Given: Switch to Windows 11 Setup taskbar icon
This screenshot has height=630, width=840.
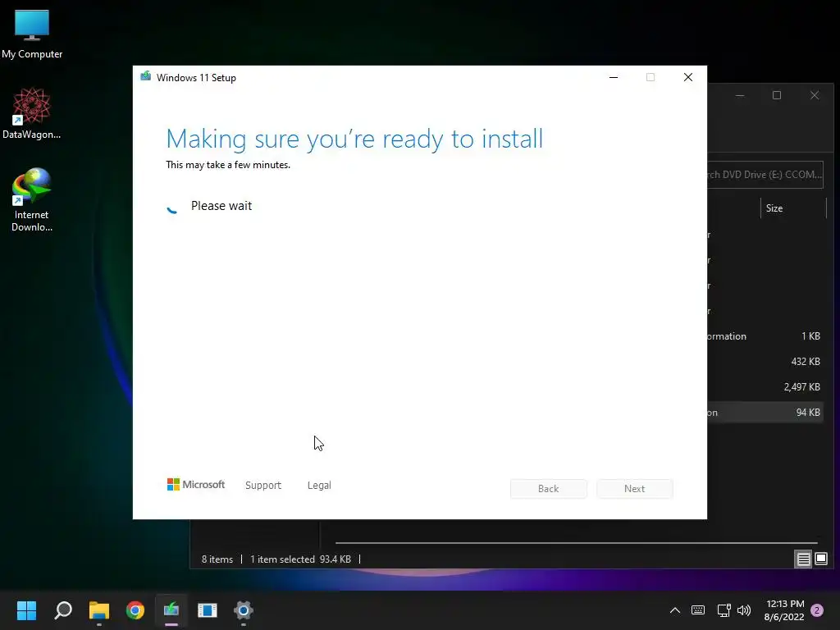Looking at the screenshot, I should (x=171, y=610).
